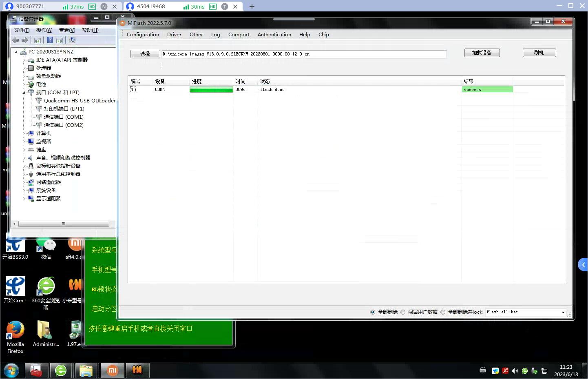The height and width of the screenshot is (379, 588).
Task: Click the volume speaker tray icon
Action: pyautogui.click(x=515, y=371)
